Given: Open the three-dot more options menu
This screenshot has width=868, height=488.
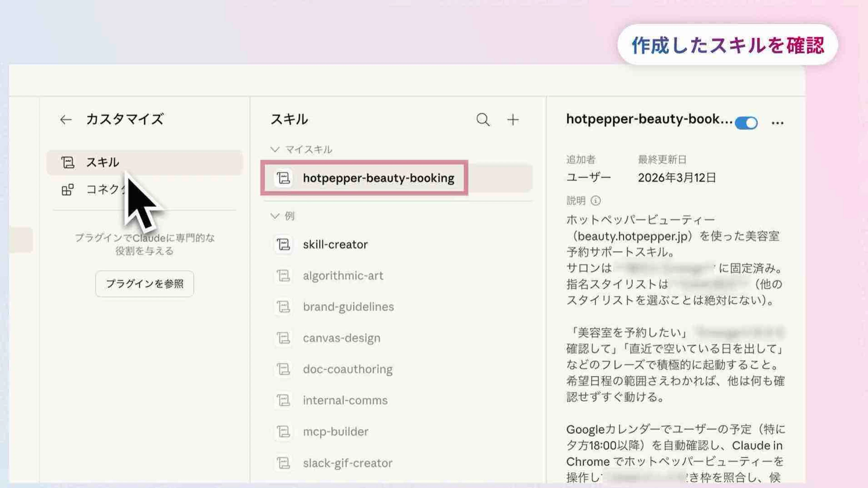Looking at the screenshot, I should [x=777, y=123].
